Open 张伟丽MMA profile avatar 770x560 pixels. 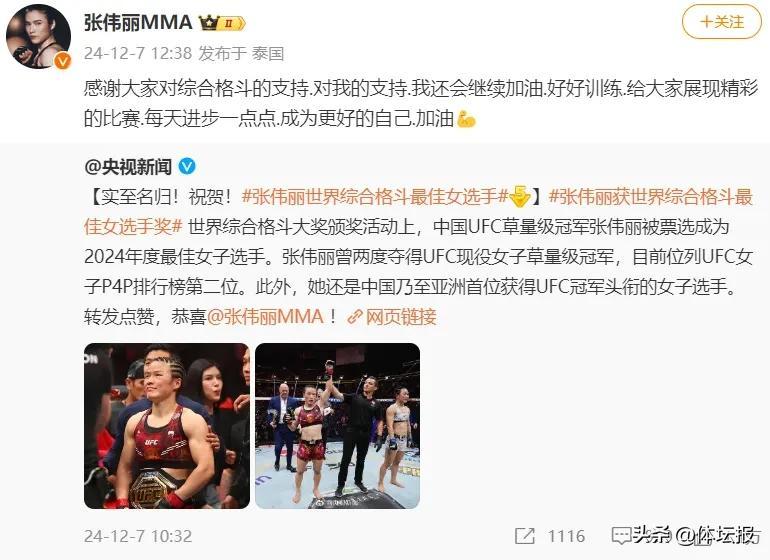[38, 37]
